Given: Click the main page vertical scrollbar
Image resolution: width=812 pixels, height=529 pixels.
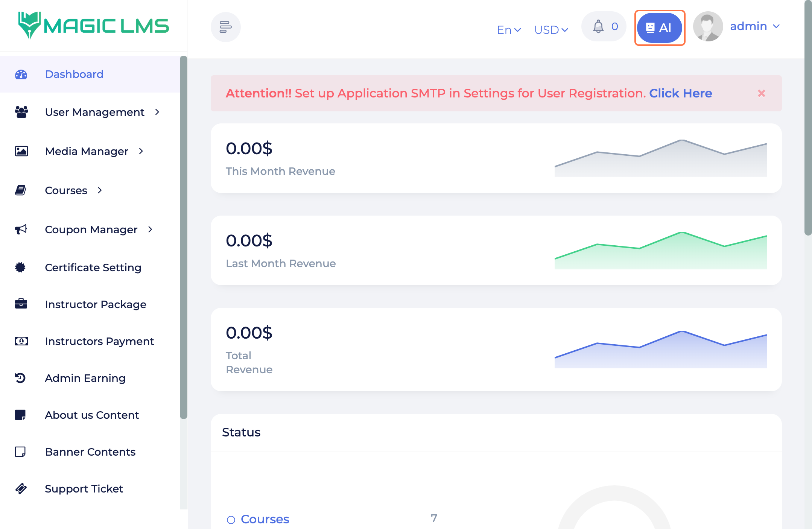Looking at the screenshot, I should 808,118.
